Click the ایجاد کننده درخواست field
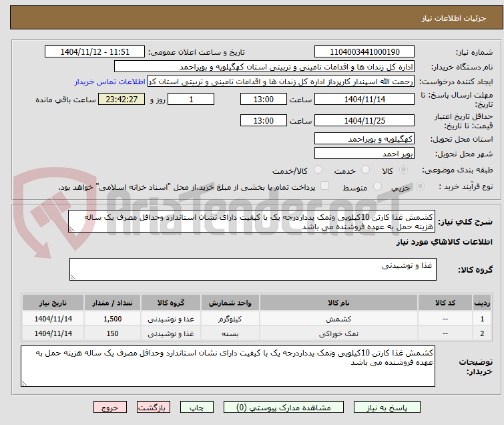 point(281,82)
